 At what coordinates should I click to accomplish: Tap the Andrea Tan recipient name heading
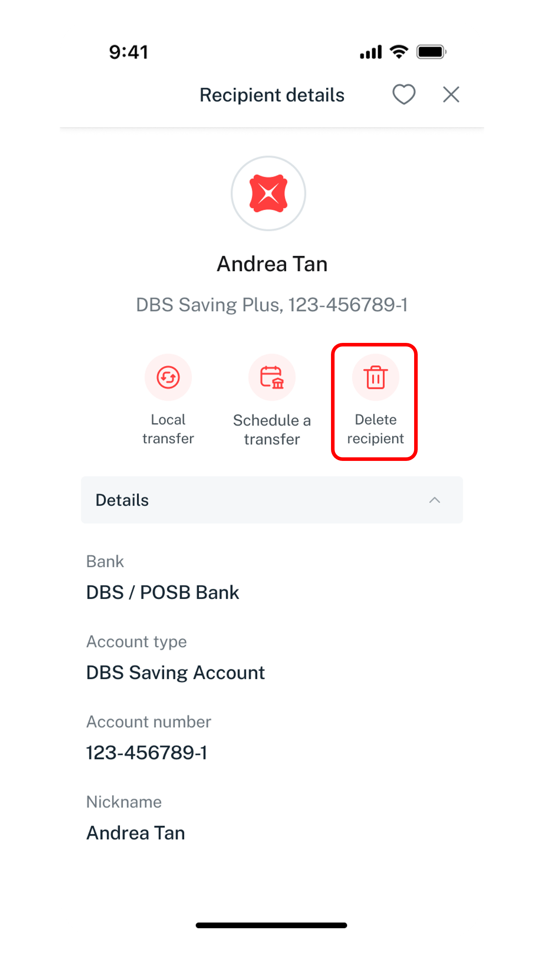click(x=272, y=264)
